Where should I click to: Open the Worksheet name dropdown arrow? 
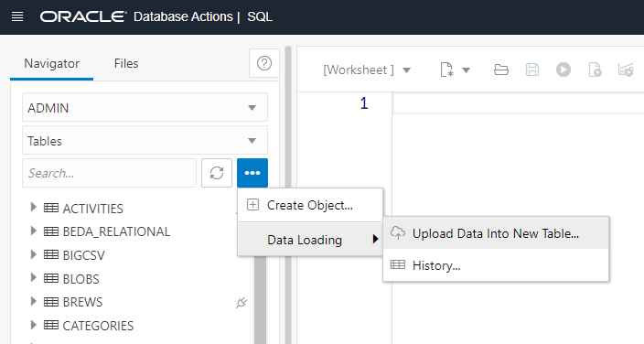[406, 70]
